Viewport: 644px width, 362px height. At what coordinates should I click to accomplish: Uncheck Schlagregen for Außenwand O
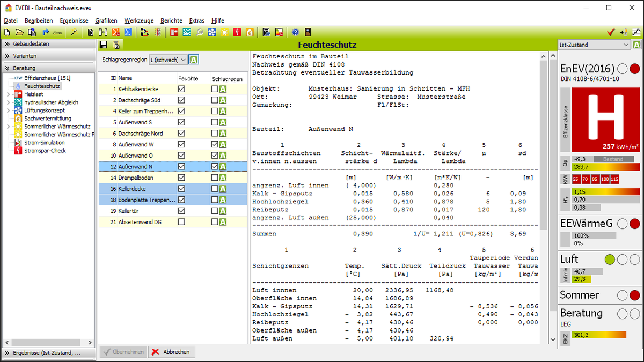coord(215,156)
